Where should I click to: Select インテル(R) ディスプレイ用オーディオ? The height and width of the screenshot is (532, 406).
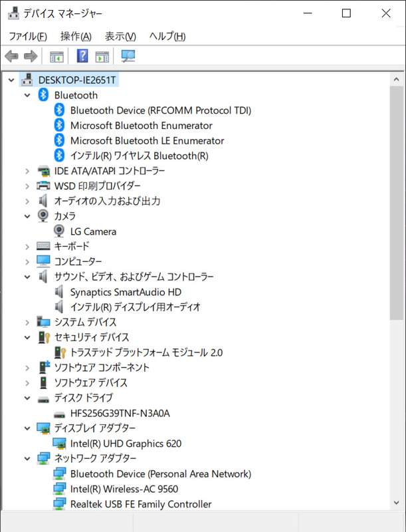tap(135, 307)
